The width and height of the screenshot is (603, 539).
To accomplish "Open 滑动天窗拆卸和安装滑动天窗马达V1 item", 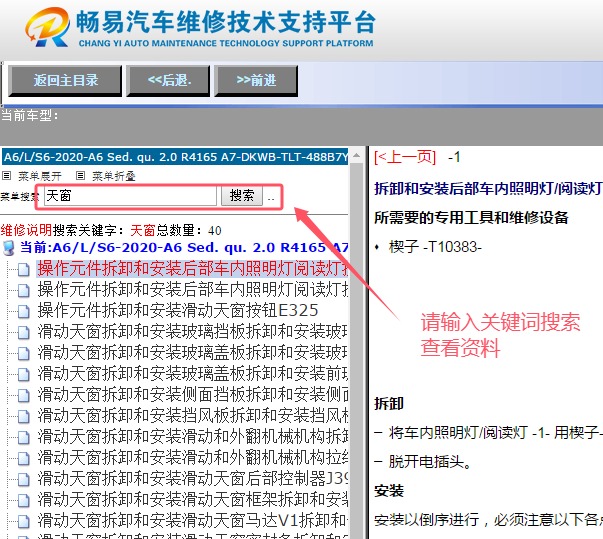I will coord(193,521).
